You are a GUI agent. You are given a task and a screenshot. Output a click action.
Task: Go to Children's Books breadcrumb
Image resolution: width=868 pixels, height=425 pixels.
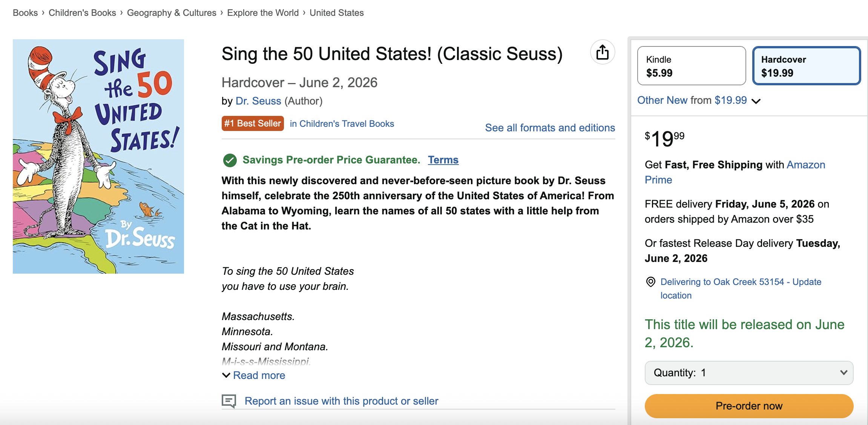82,13
